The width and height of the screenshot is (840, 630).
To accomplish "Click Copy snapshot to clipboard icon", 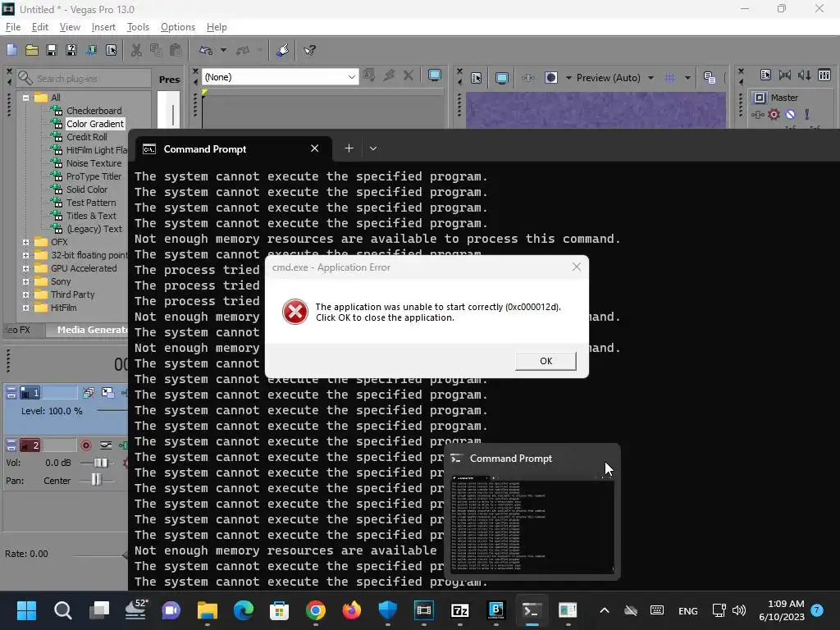I will coord(710,78).
